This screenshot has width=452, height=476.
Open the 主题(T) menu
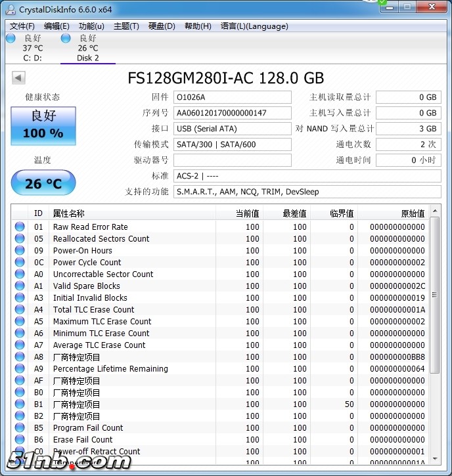pos(126,26)
